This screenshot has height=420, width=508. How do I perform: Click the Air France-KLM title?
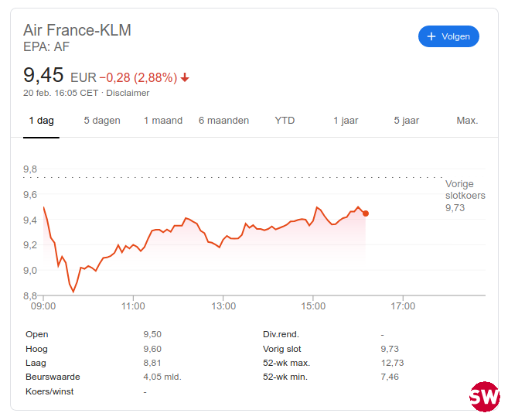click(x=77, y=30)
